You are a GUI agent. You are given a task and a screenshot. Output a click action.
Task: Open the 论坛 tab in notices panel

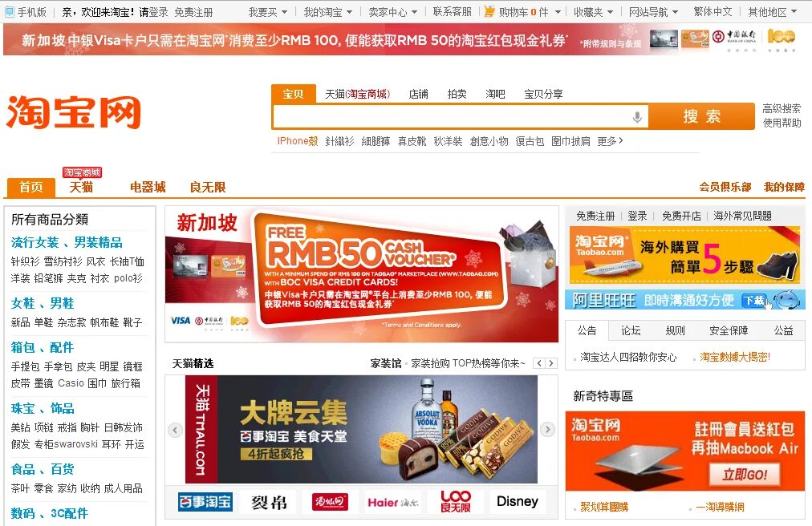pyautogui.click(x=631, y=330)
